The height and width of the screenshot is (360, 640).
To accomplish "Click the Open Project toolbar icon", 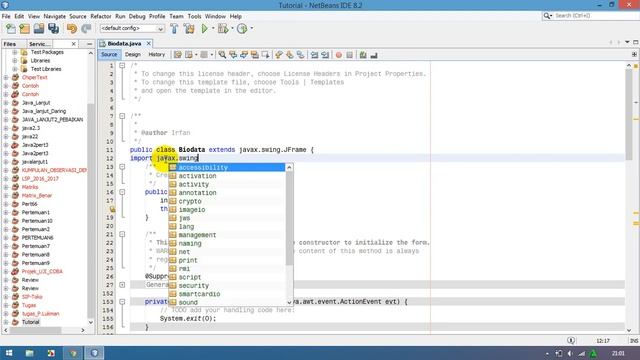I will point(39,29).
